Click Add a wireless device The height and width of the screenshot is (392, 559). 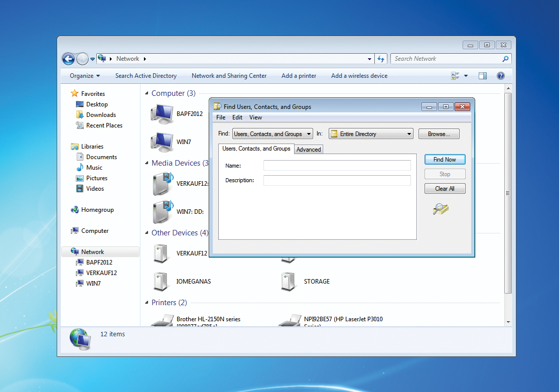(x=359, y=76)
